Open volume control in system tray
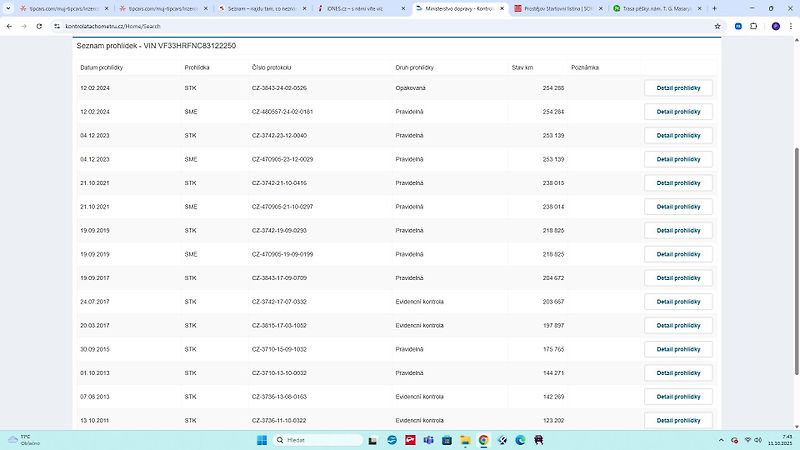The width and height of the screenshot is (800, 450). pyautogui.click(x=758, y=440)
